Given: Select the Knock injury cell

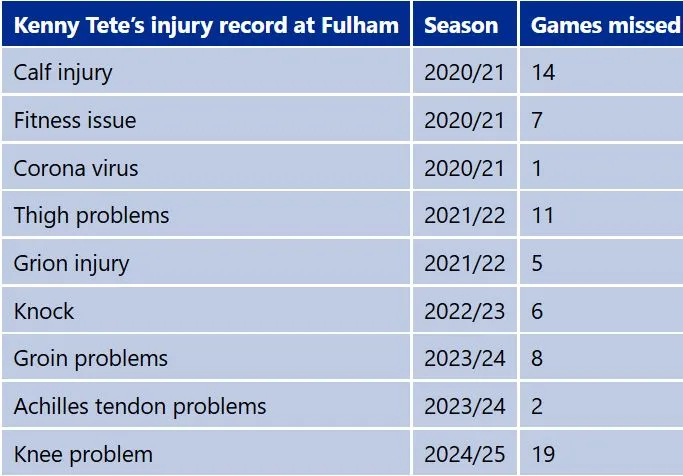Looking at the screenshot, I should click(44, 311).
